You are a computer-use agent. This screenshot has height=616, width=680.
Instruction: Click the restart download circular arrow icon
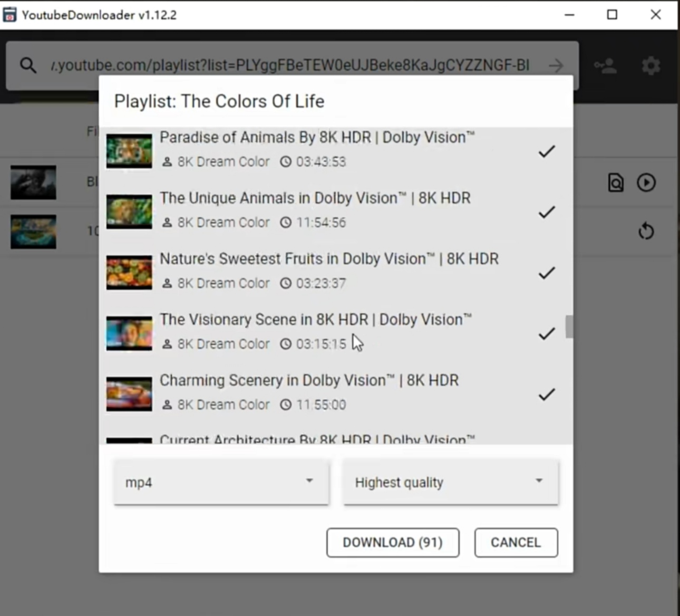tap(646, 231)
